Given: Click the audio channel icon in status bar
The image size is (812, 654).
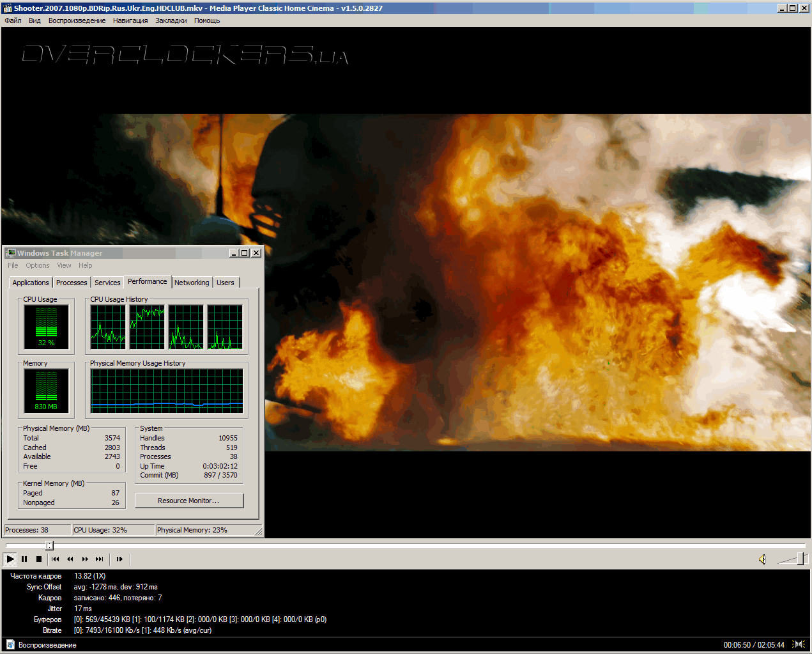Looking at the screenshot, I should 799,644.
